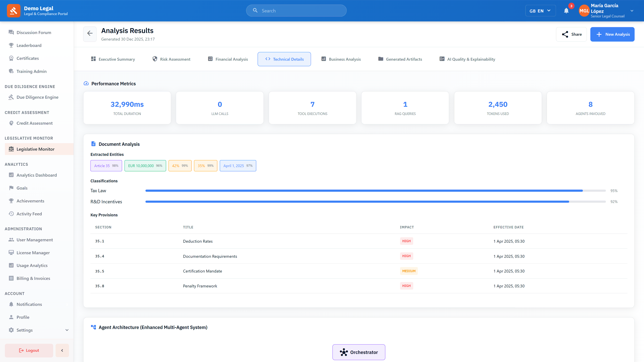
Task: Expand the Settings menu in the sidebar
Action: (x=24, y=330)
